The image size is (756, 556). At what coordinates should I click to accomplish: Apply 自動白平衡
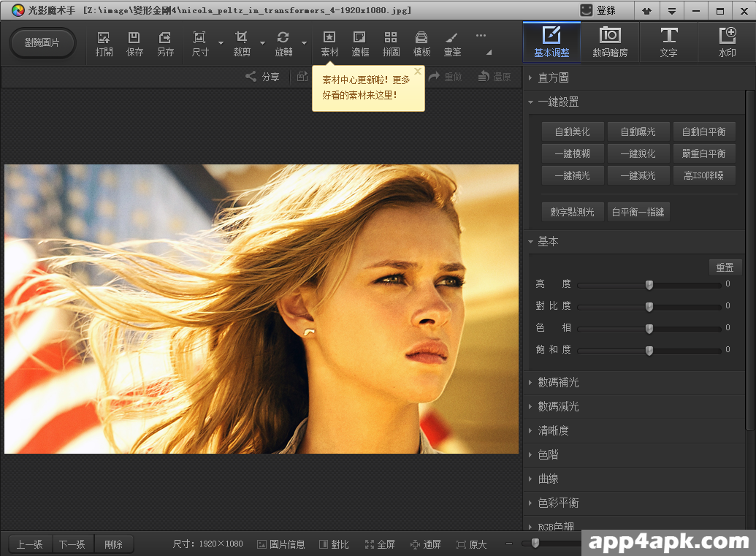[704, 132]
